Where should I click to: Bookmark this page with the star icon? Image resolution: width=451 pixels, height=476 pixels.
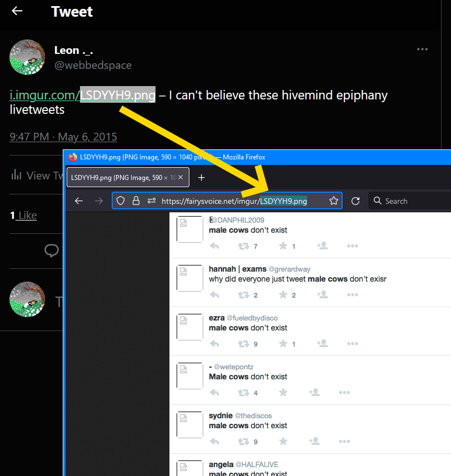coord(333,201)
